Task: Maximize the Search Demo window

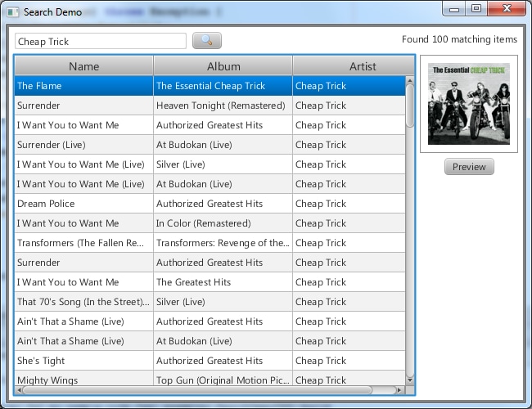Action: (476, 8)
